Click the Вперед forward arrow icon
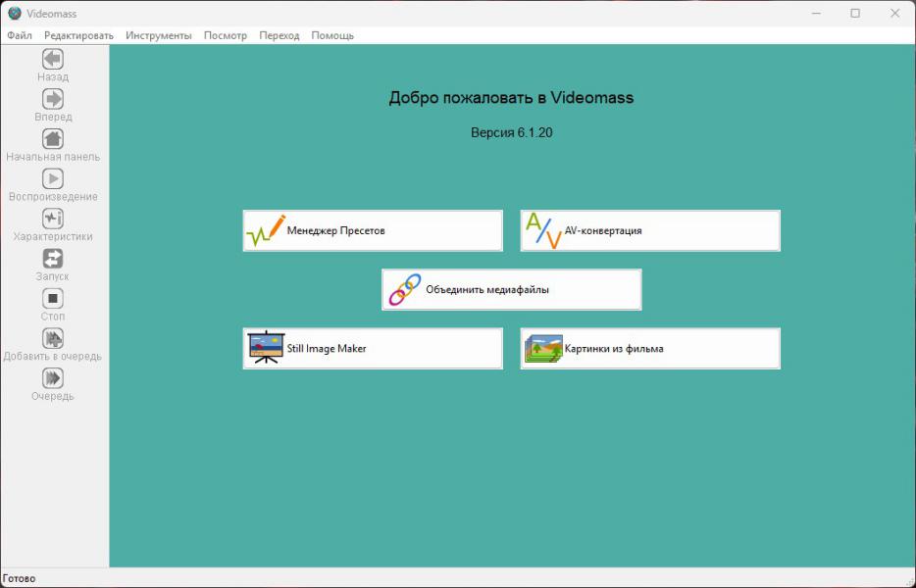Viewport: 916px width, 588px height. [53, 99]
